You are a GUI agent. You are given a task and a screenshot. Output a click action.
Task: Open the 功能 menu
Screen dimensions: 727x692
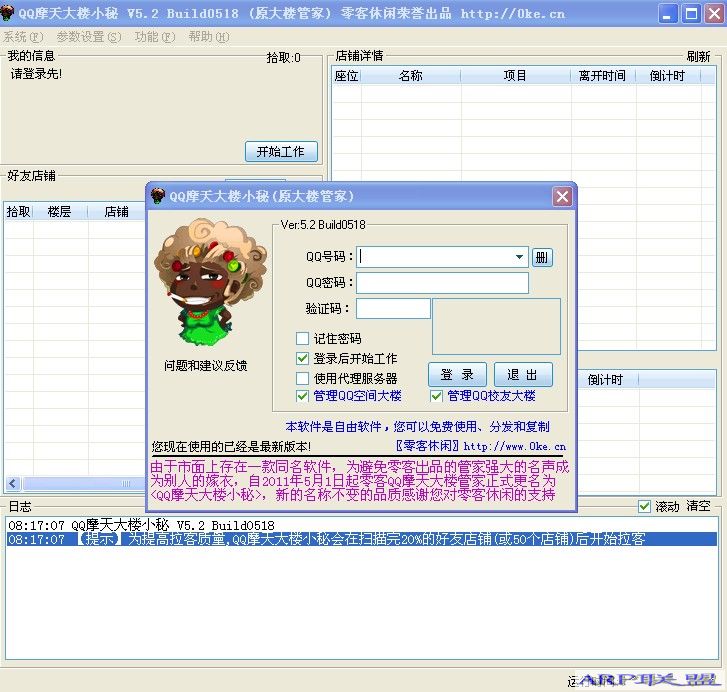pyautogui.click(x=155, y=37)
